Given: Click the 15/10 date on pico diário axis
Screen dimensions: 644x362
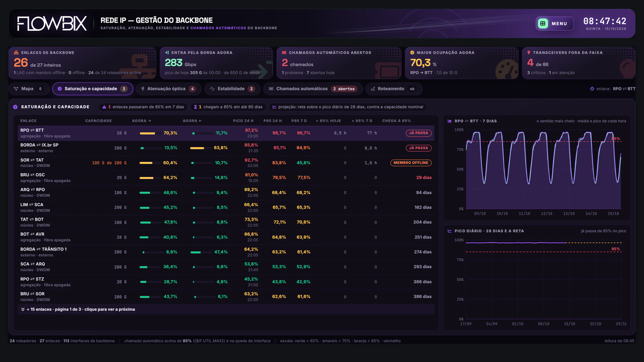Looking at the screenshot, I should coord(569,324).
